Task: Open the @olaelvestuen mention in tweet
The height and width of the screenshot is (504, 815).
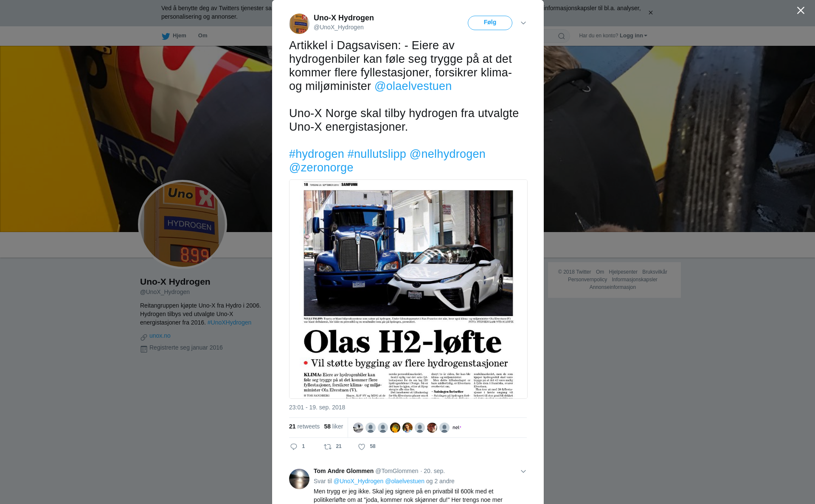Action: (x=413, y=86)
